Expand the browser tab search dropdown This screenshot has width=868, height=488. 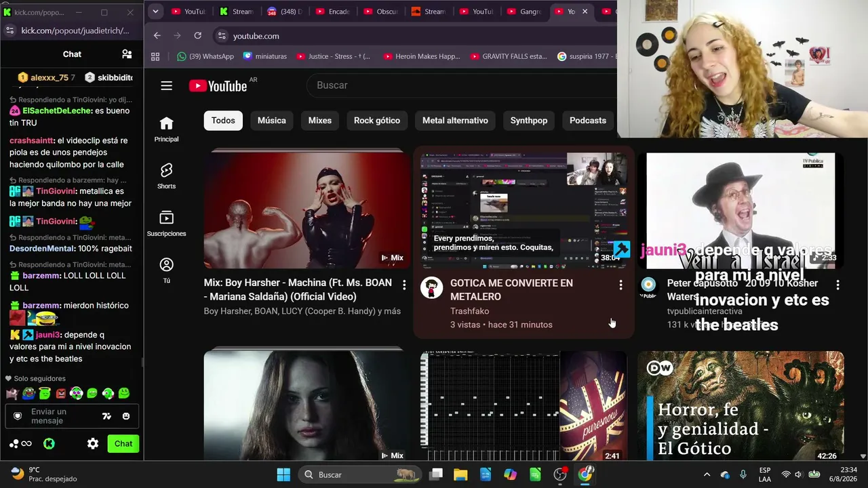[x=155, y=12]
